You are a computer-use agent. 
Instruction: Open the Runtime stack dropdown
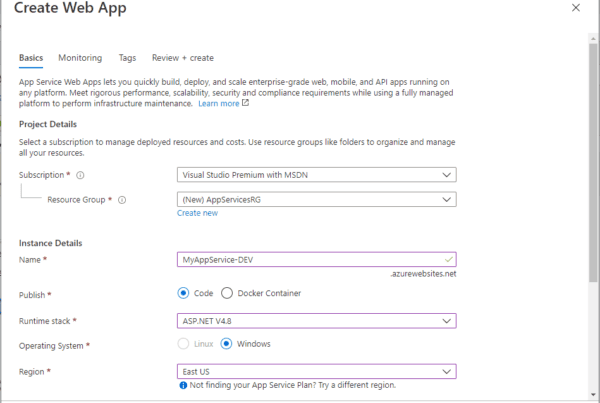click(x=316, y=321)
